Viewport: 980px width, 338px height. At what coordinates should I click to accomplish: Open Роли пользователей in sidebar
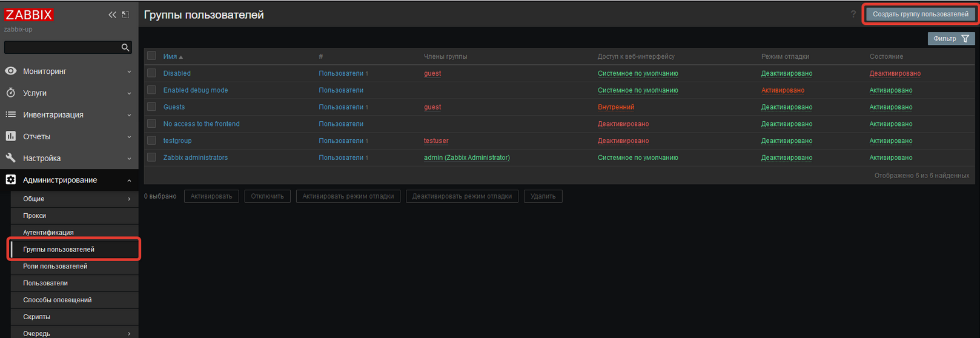tap(55, 267)
